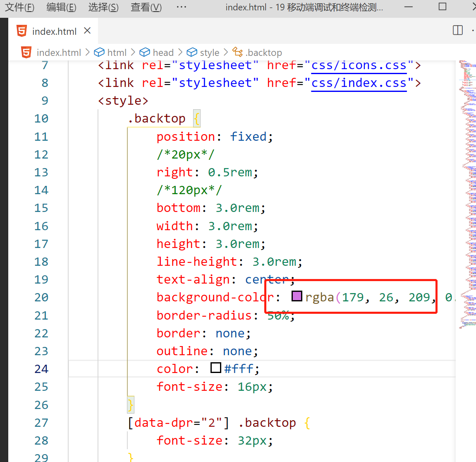Screen dimensions: 476x462
Task: Click the 'outline: none;' declaration
Action: click(x=207, y=351)
